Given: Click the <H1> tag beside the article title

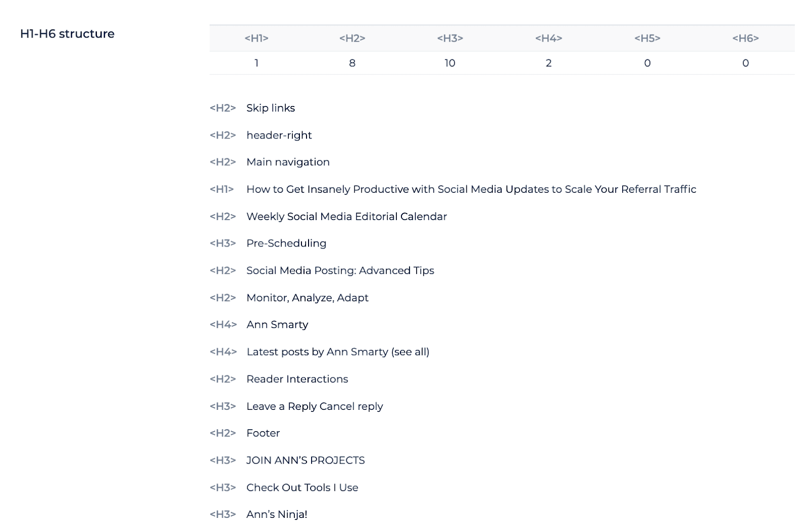Looking at the screenshot, I should (x=222, y=189).
